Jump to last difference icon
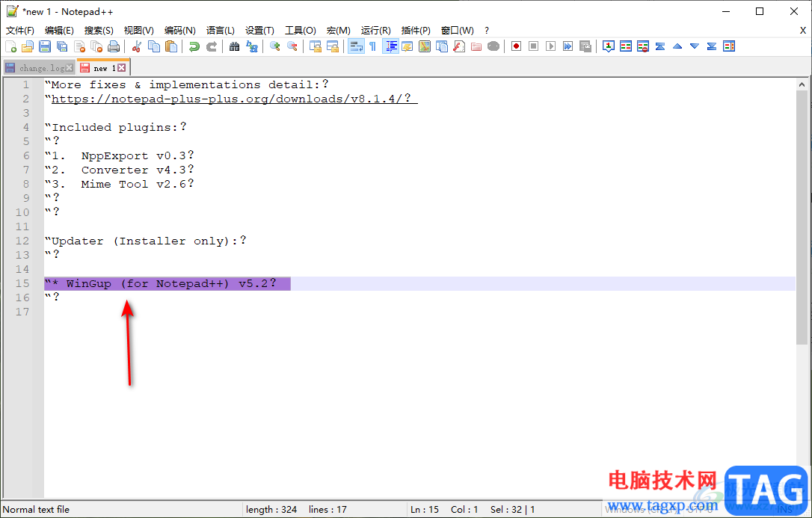The image size is (812, 518). click(x=712, y=46)
